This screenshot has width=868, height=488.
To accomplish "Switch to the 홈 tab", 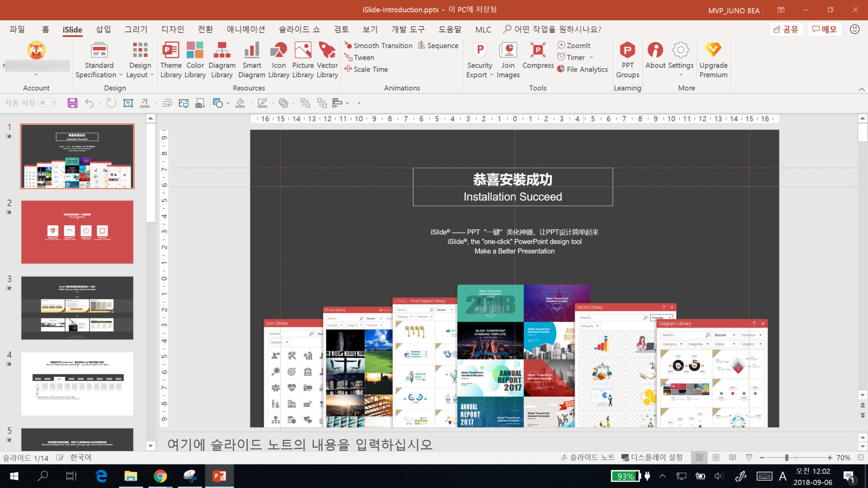I will (46, 29).
